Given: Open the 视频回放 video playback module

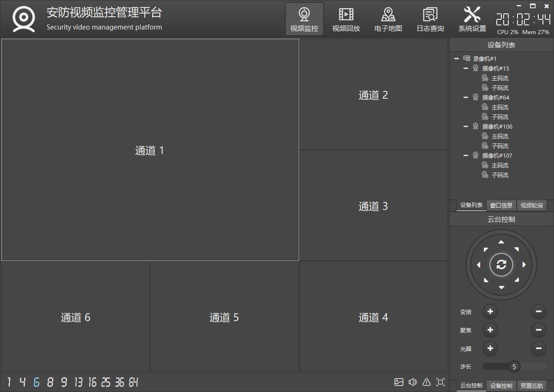Looking at the screenshot, I should (346, 19).
